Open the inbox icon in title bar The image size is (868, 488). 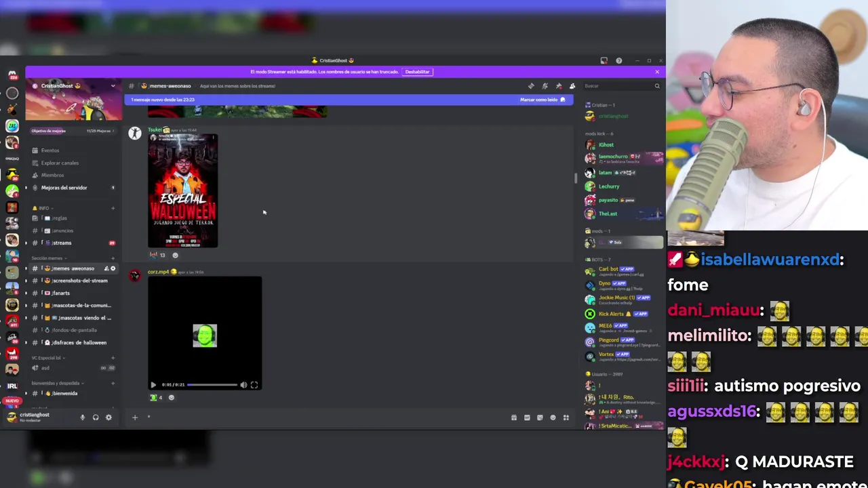pos(604,60)
